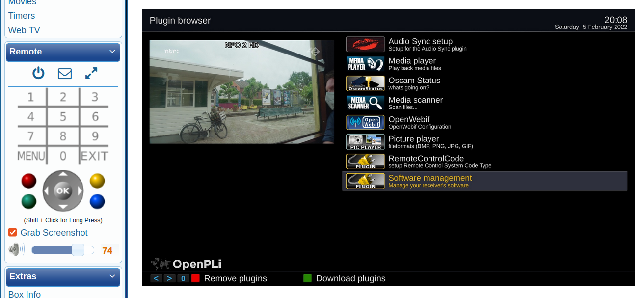Click the MENU key on the remote
The image size is (644, 298).
31,156
